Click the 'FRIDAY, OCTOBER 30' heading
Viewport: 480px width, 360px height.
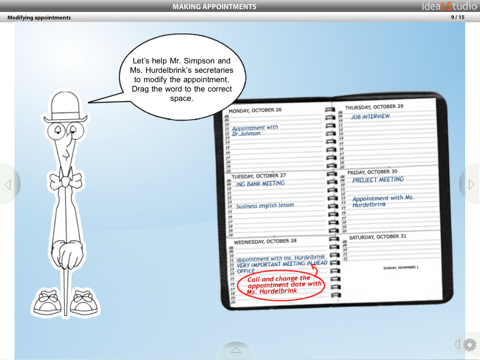coord(372,172)
